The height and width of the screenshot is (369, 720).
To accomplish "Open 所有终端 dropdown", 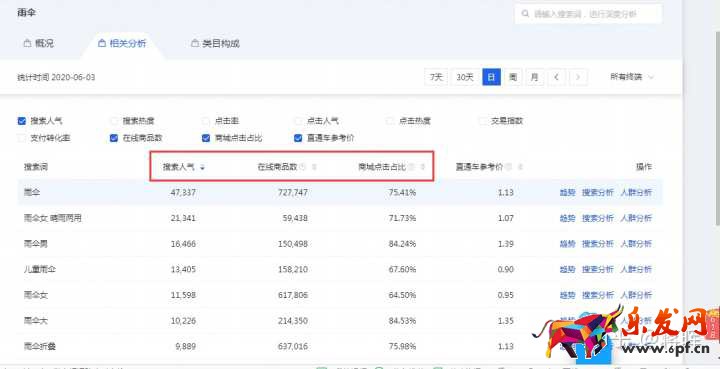I will tap(632, 77).
